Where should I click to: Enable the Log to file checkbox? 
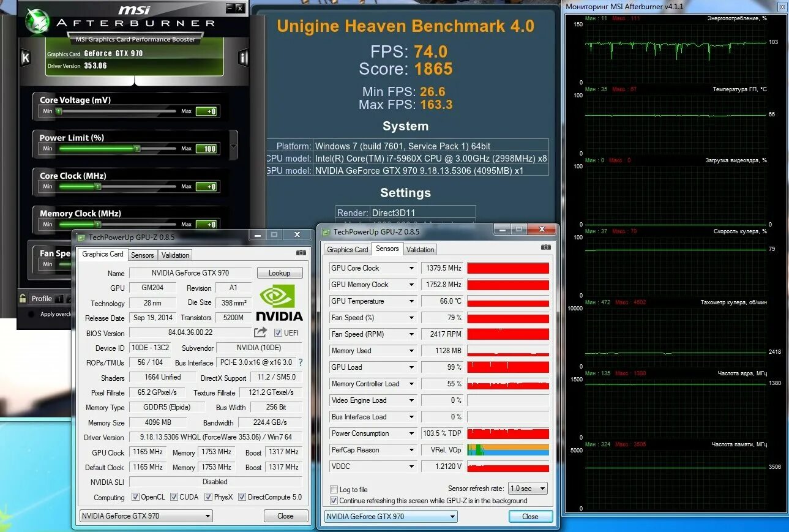pyautogui.click(x=334, y=489)
